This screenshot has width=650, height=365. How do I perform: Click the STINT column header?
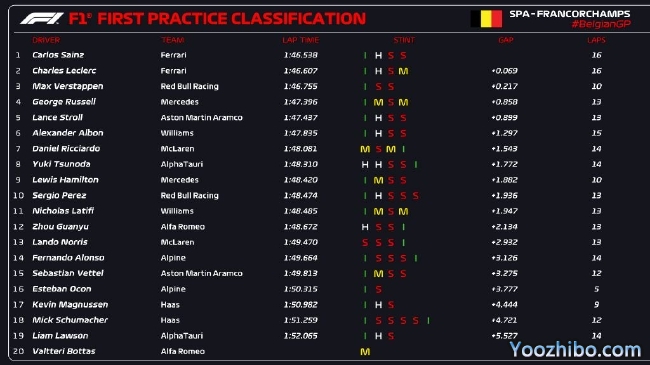(404, 40)
